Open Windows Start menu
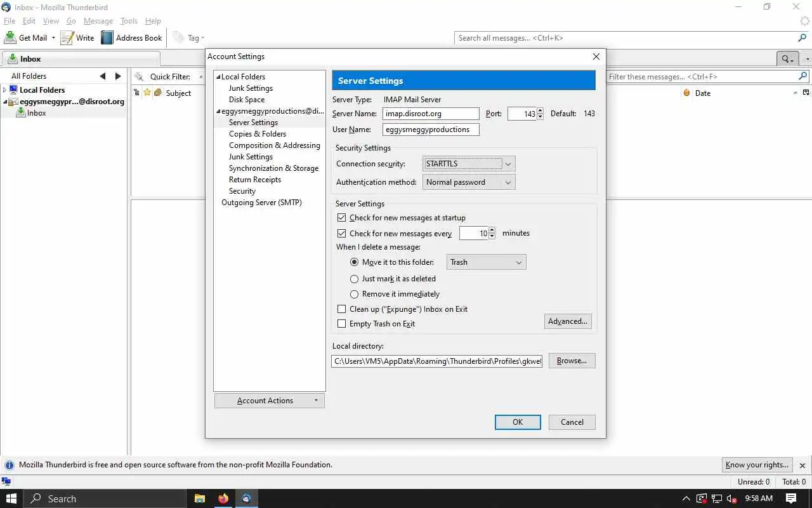This screenshot has width=812, height=508. tap(11, 498)
